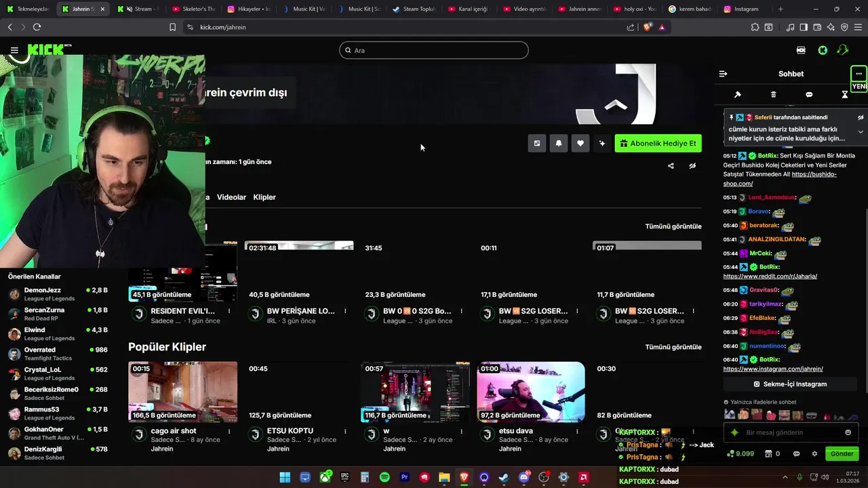Open GokhanOner recommended channel
The height and width of the screenshot is (488, 868).
pyautogui.click(x=58, y=433)
